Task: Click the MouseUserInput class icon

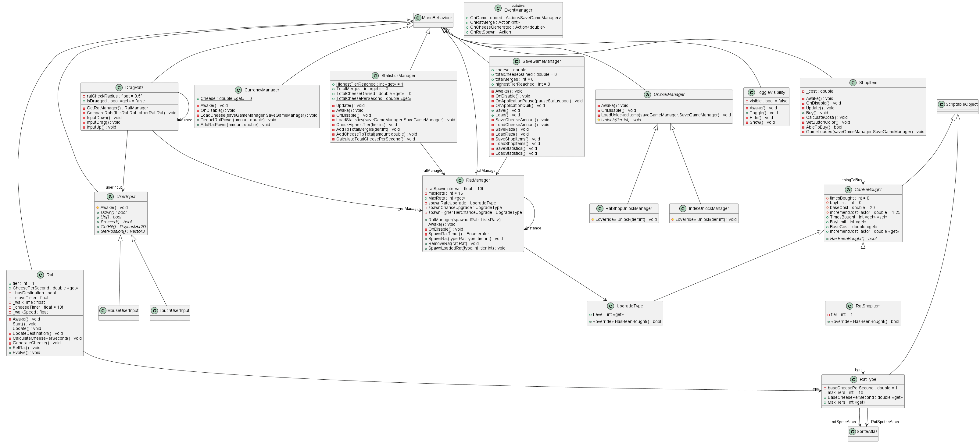Action: tap(103, 311)
